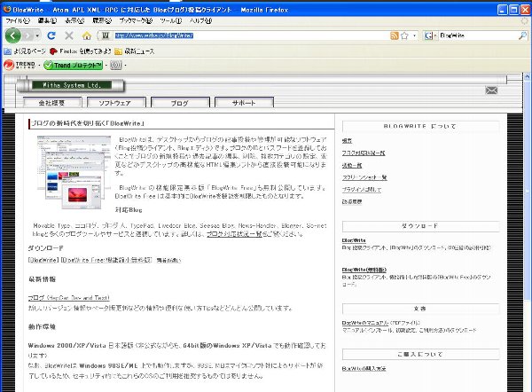Click the search box containing BlogWrite
The height and width of the screenshot is (392, 532).
coord(479,35)
